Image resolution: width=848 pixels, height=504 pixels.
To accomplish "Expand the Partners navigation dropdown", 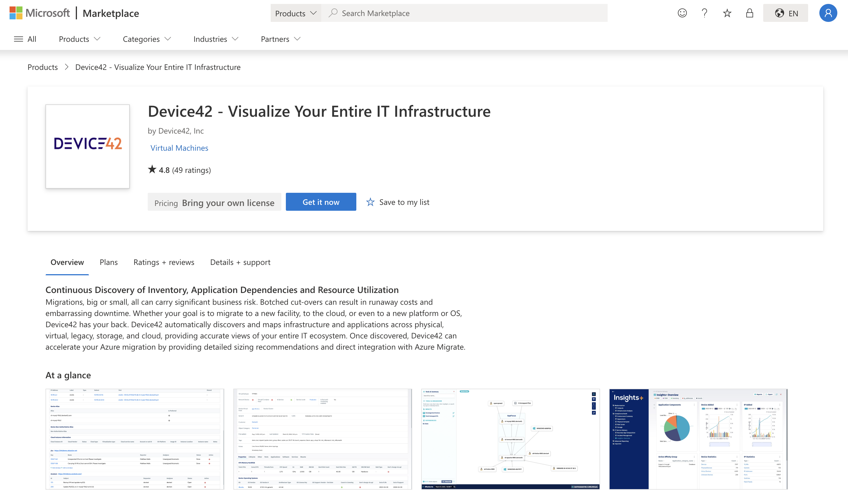I will coord(281,39).
